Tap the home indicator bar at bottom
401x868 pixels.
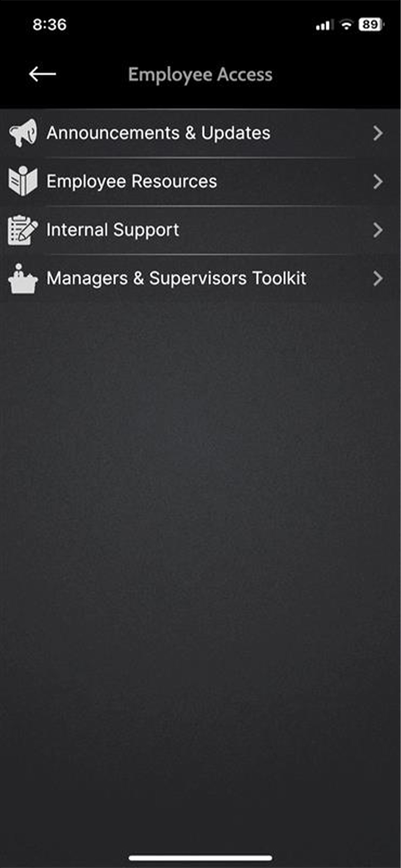(x=200, y=858)
